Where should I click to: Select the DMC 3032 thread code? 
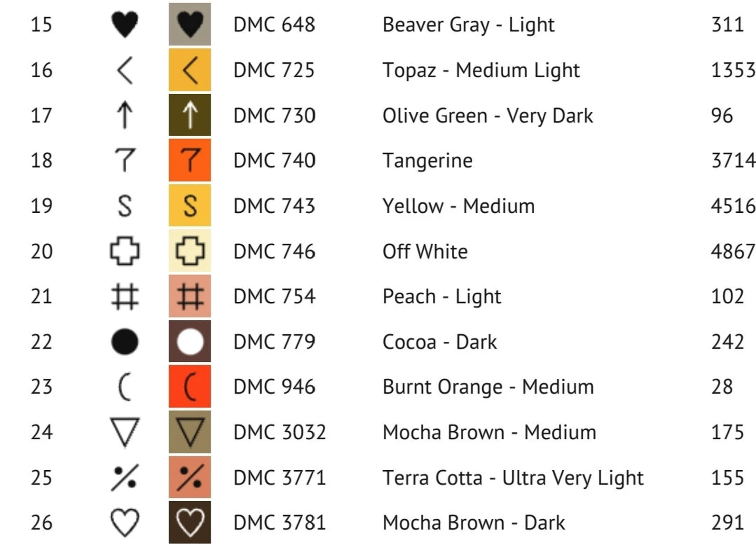[279, 432]
